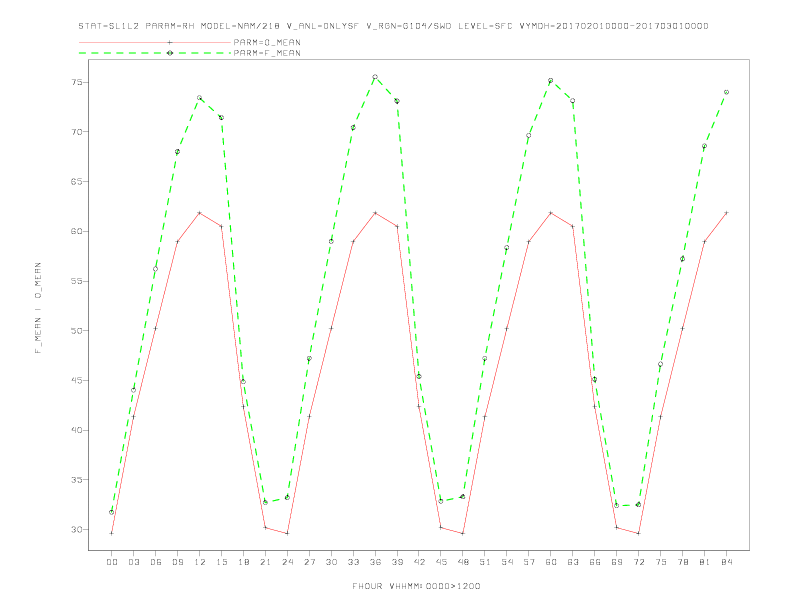The image size is (792, 612).
Task: Click the 54 forecast hour x-axis tick
Action: click(507, 562)
